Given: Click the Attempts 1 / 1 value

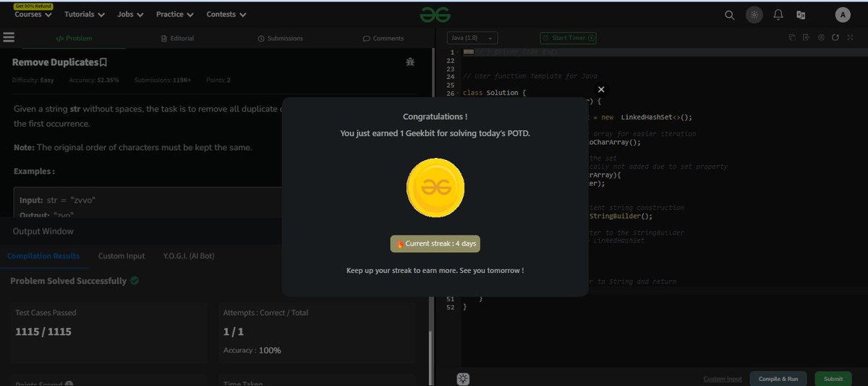Looking at the screenshot, I should [232, 332].
